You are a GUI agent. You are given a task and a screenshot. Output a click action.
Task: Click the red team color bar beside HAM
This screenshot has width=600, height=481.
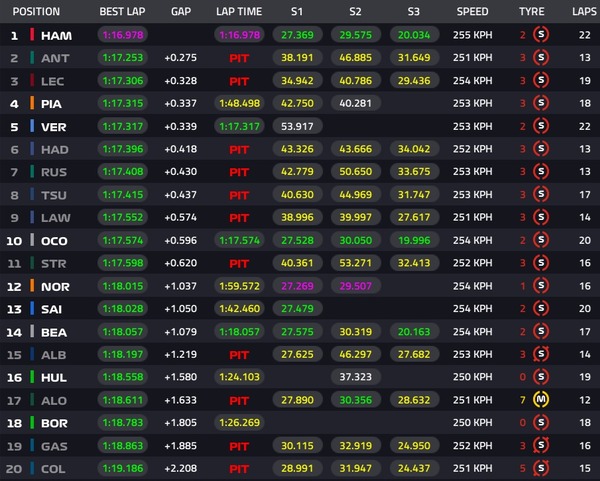(33, 35)
